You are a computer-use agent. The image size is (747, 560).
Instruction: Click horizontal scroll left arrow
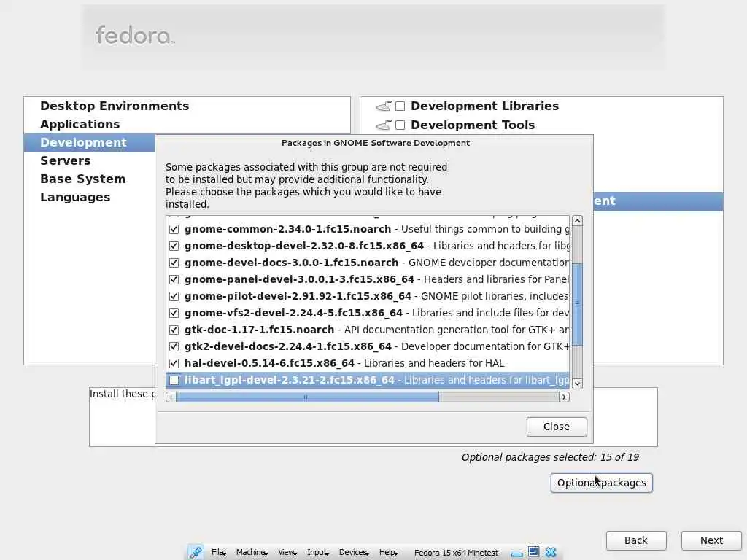pos(171,397)
